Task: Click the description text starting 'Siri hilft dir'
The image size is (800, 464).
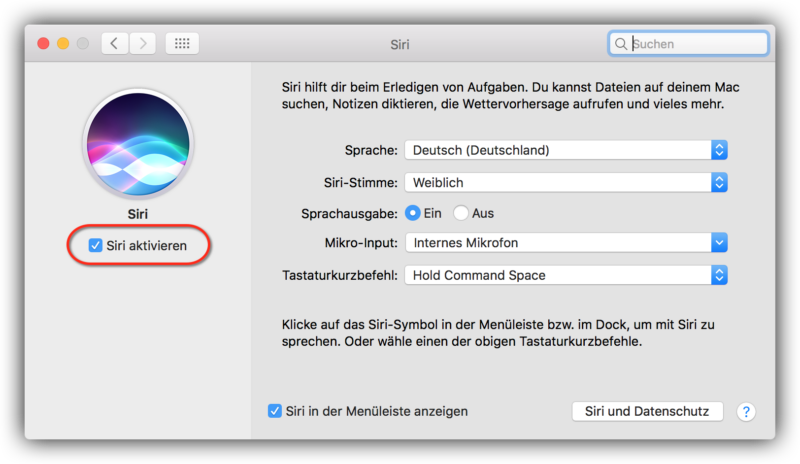Action: [x=510, y=95]
